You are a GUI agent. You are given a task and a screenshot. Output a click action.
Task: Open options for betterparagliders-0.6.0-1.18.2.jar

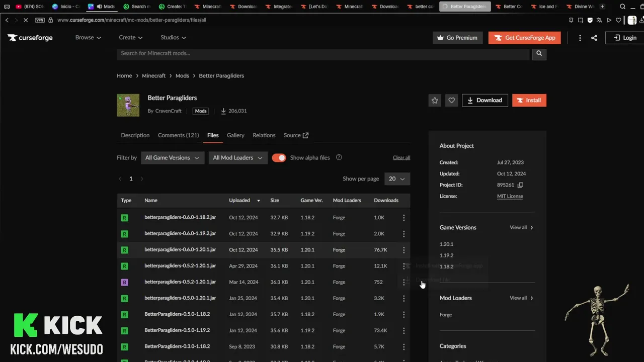pyautogui.click(x=404, y=218)
